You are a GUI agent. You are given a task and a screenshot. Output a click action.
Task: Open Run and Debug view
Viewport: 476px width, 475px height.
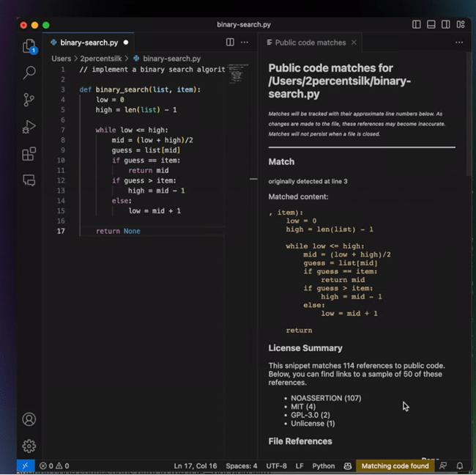coord(29,127)
